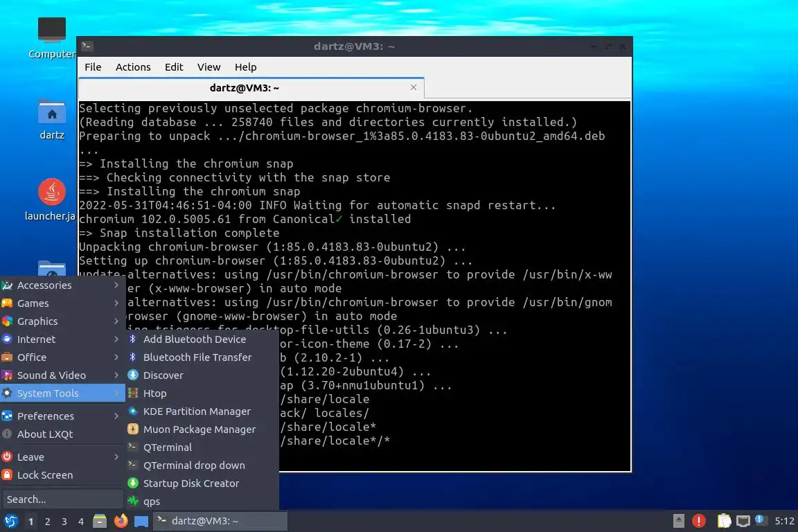
Task: Click the dartz@VM3 taskbar window button
Action: pos(220,521)
